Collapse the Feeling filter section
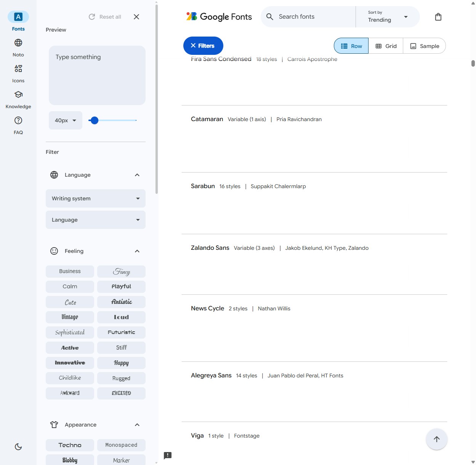The image size is (476, 465). 137,251
